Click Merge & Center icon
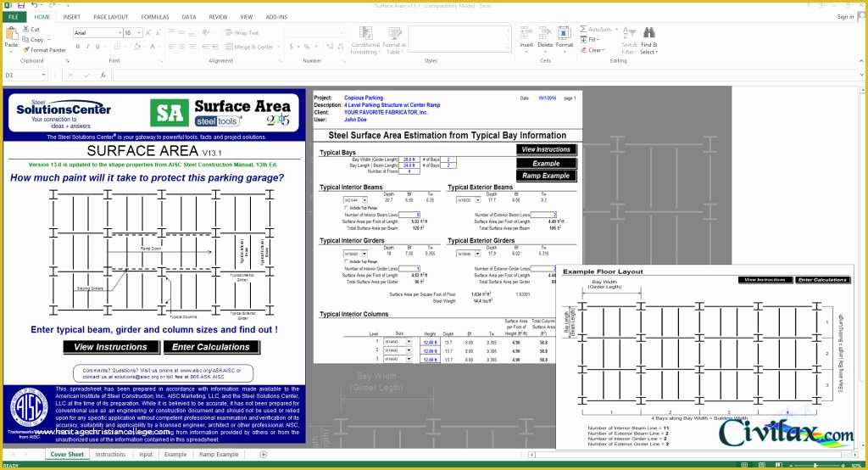This screenshot has height=470, width=868. [229, 48]
